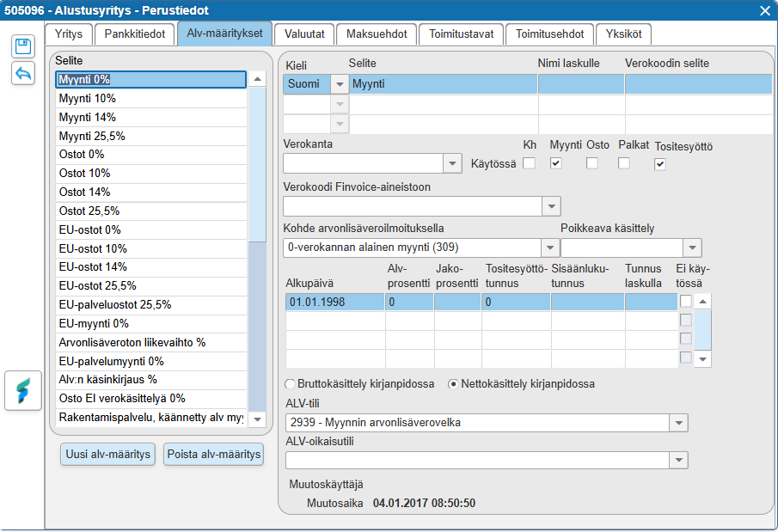
Task: Click the Alv-prosentti cell with 0
Action: (x=409, y=302)
